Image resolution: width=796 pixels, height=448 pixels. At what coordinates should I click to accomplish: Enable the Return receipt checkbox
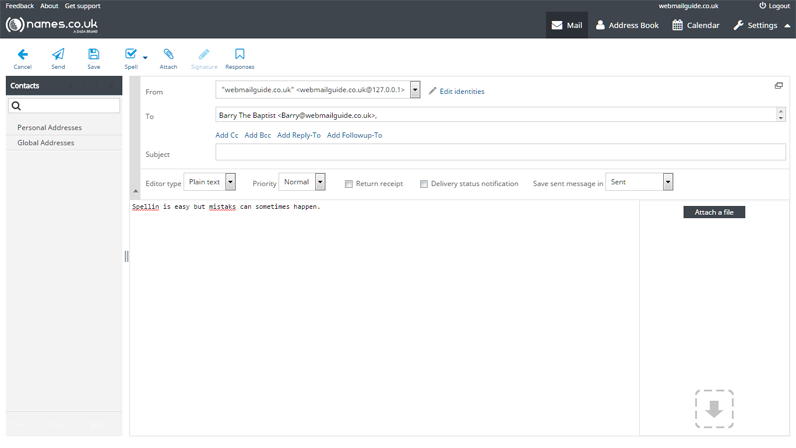[348, 184]
